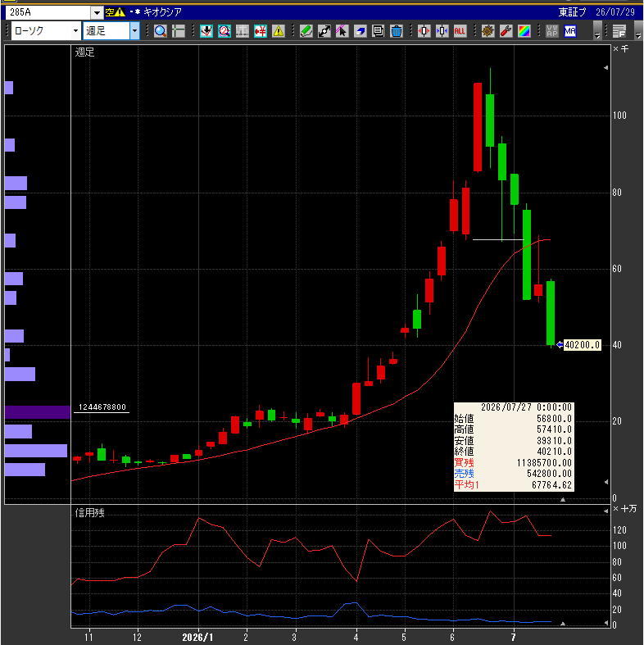The height and width of the screenshot is (645, 644).
Task: Open the 週足 timeframe dropdown arrow
Action: [x=134, y=31]
